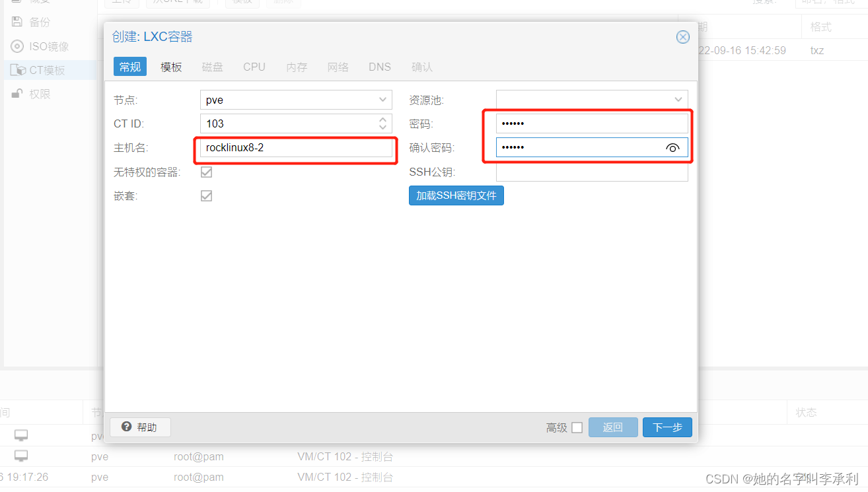Click the 加载SSH密钥文件 button
The height and width of the screenshot is (492, 868).
click(x=456, y=195)
